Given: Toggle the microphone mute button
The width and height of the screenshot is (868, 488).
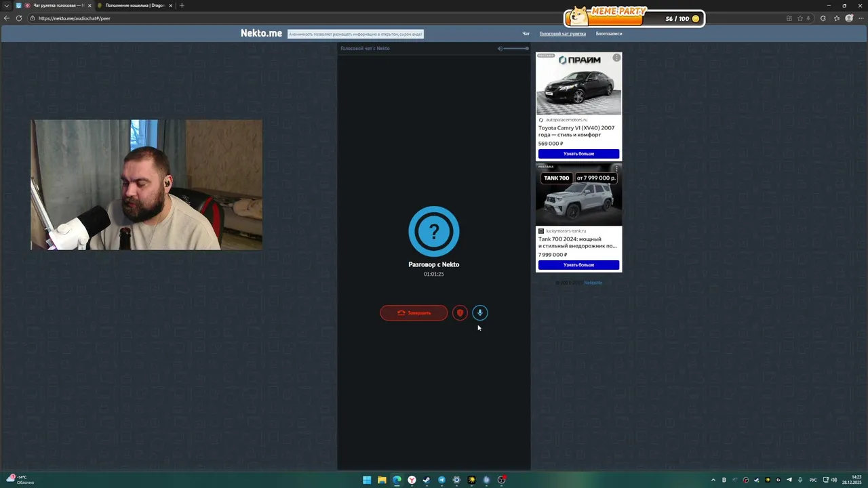Looking at the screenshot, I should coord(480,312).
